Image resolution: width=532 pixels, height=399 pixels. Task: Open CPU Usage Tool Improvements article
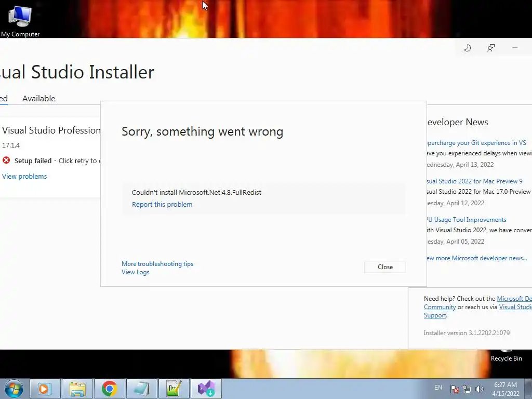point(467,220)
